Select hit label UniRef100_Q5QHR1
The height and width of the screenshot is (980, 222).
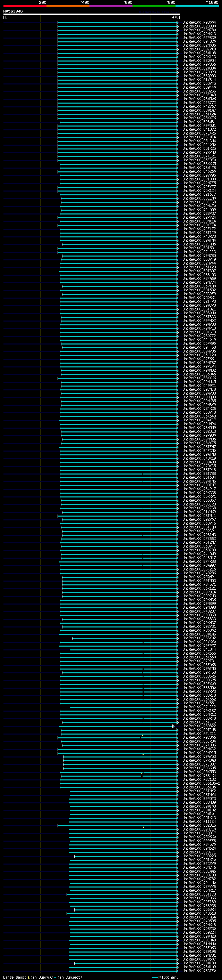pyautogui.click(x=199, y=577)
